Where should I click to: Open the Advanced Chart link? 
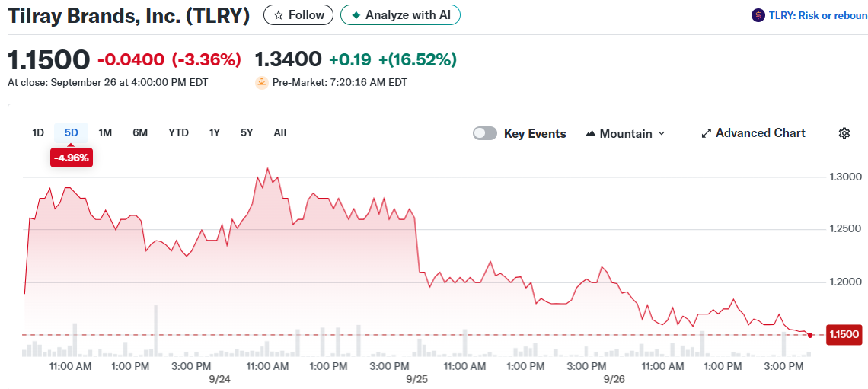[754, 133]
